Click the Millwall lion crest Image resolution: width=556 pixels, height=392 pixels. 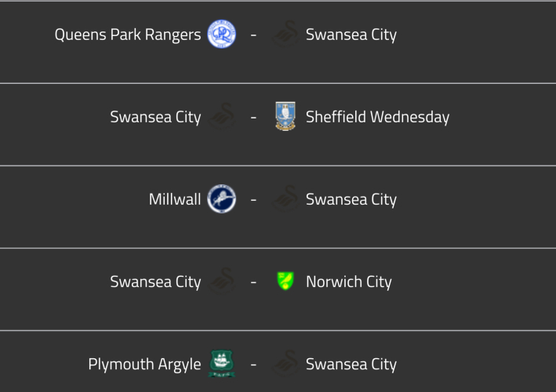[221, 199]
